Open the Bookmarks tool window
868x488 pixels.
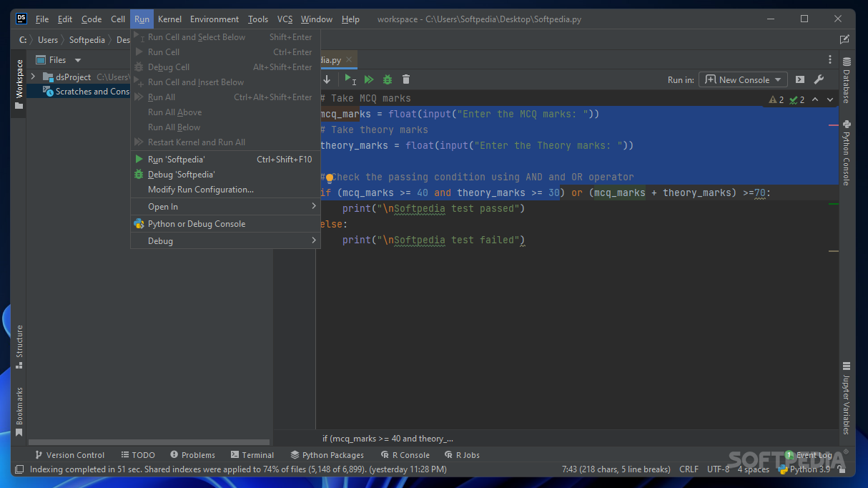pyautogui.click(x=19, y=411)
